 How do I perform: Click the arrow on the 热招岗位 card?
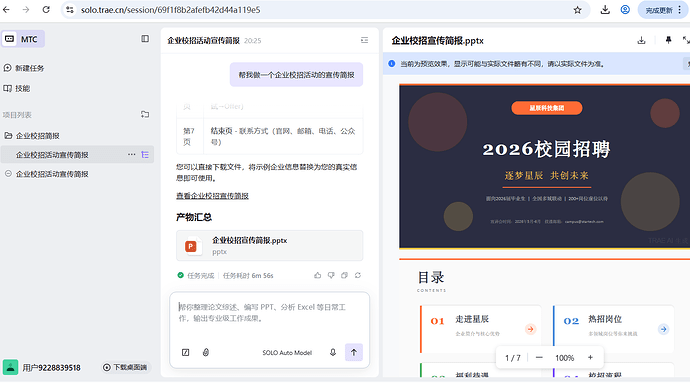tap(663, 329)
